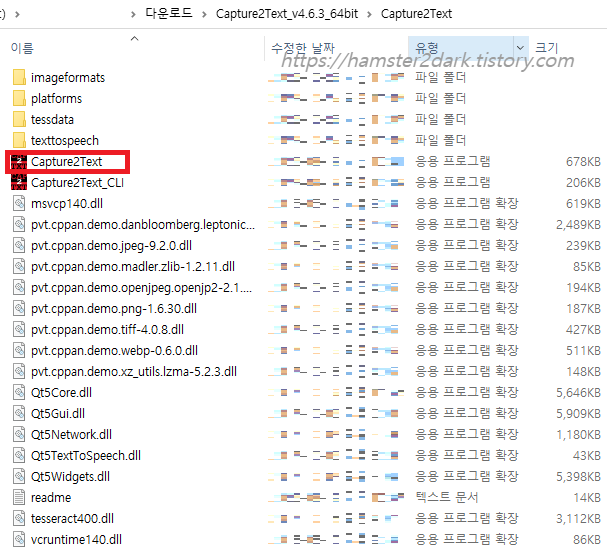Click the Qt5Gui.dll file icon
Screen dimensions: 607x551
(x=19, y=413)
